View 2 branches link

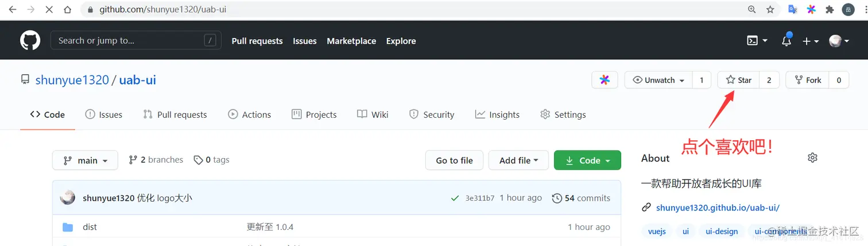[x=156, y=160]
